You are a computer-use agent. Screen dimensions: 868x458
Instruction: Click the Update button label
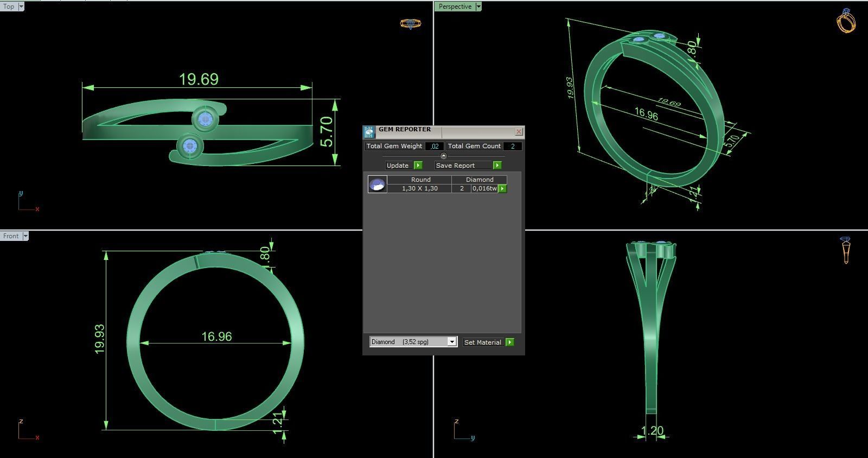(x=398, y=166)
